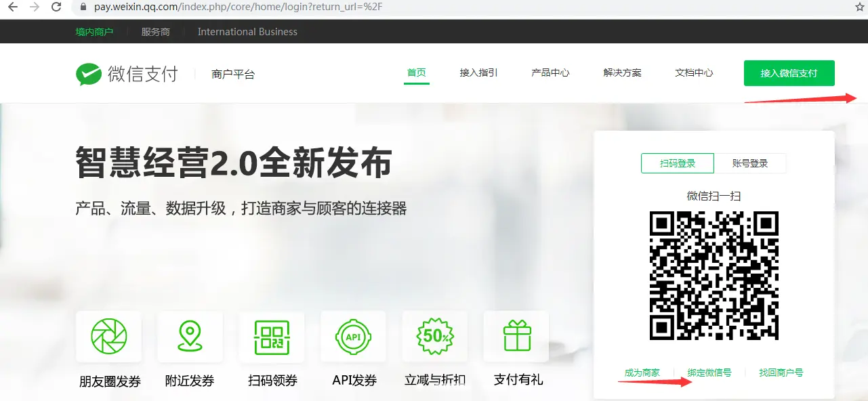
Task: Select the International Business tab
Action: [x=247, y=31]
